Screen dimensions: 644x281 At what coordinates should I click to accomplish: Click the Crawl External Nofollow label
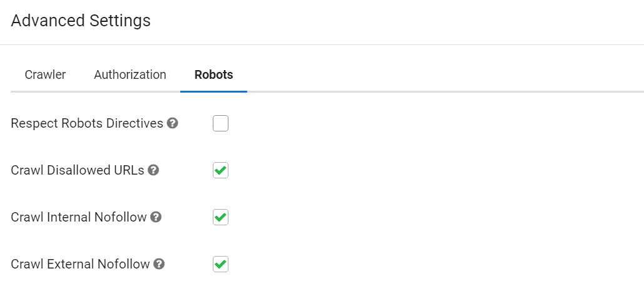tap(81, 263)
